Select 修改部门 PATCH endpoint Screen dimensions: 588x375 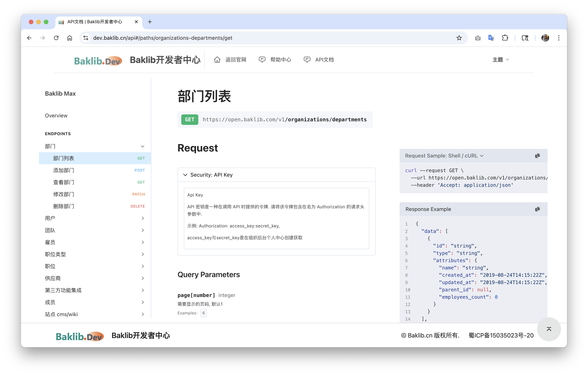(x=95, y=194)
